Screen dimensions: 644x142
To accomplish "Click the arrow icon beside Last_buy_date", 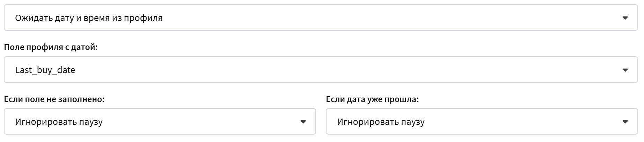I will (x=625, y=70).
